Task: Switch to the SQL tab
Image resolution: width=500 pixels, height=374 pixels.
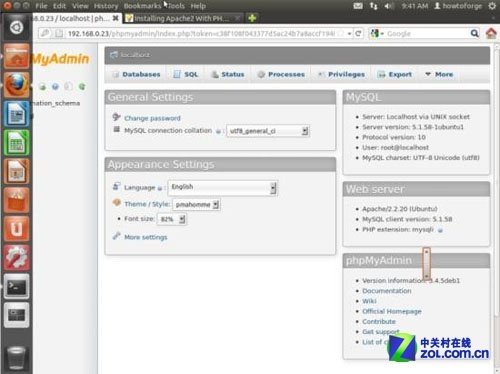Action: click(x=186, y=74)
